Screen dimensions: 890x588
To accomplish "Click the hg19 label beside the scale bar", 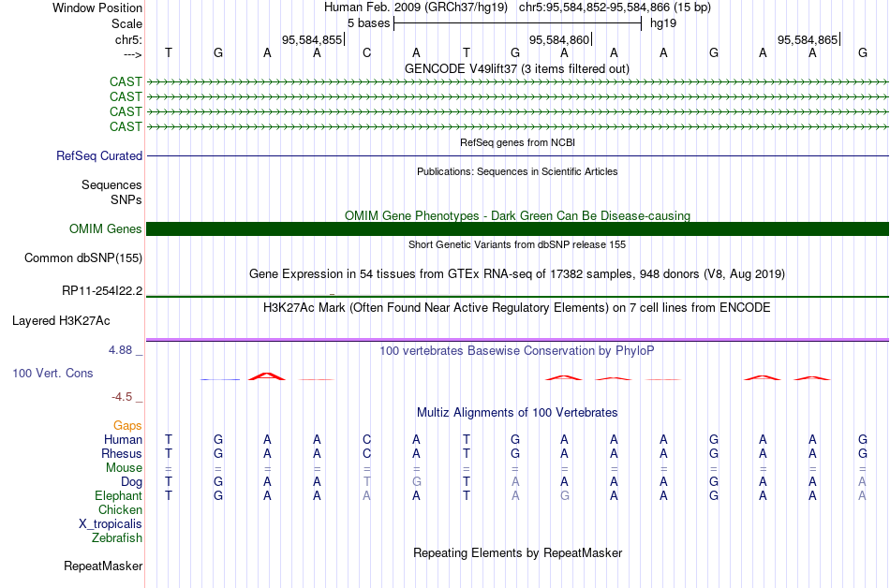I will pyautogui.click(x=663, y=23).
